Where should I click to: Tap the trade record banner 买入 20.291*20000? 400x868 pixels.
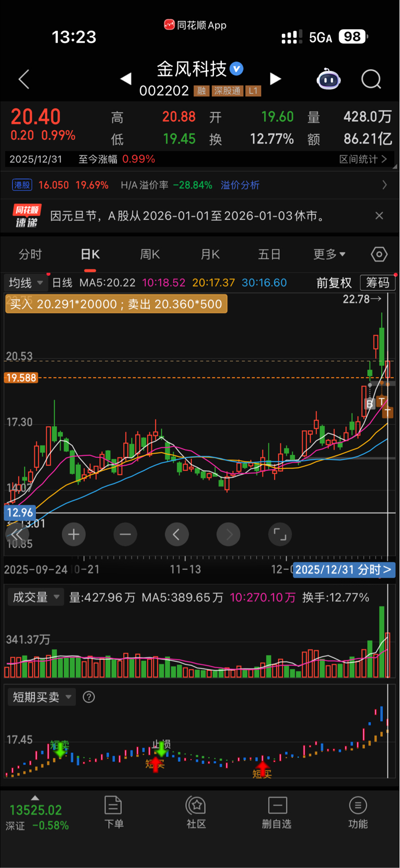(116, 304)
